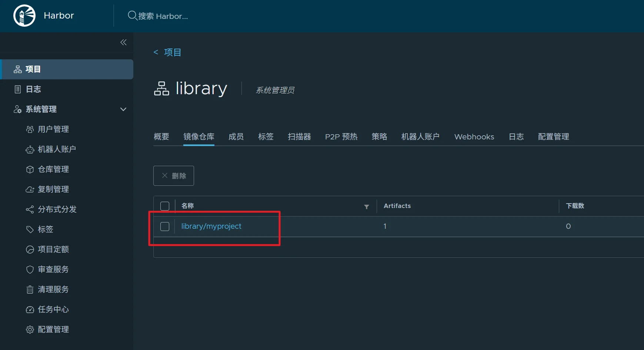The height and width of the screenshot is (350, 644).
Task: Open the P2P 预热 tab
Action: click(341, 137)
